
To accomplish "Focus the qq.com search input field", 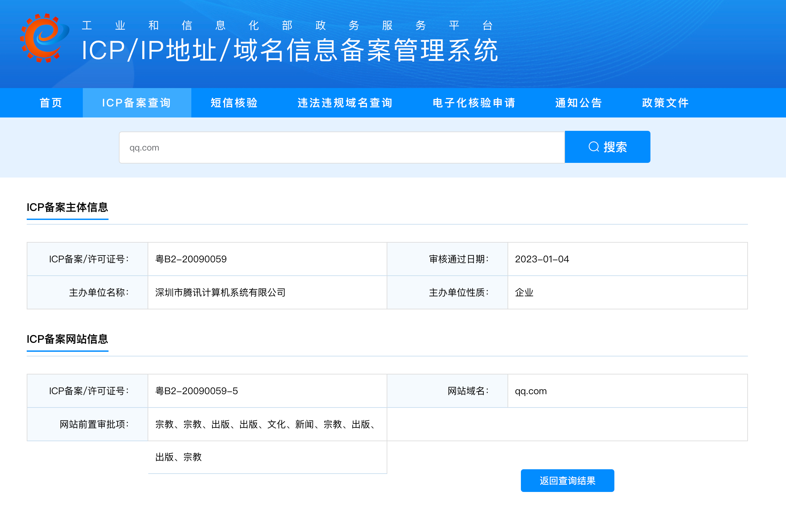I will [342, 148].
